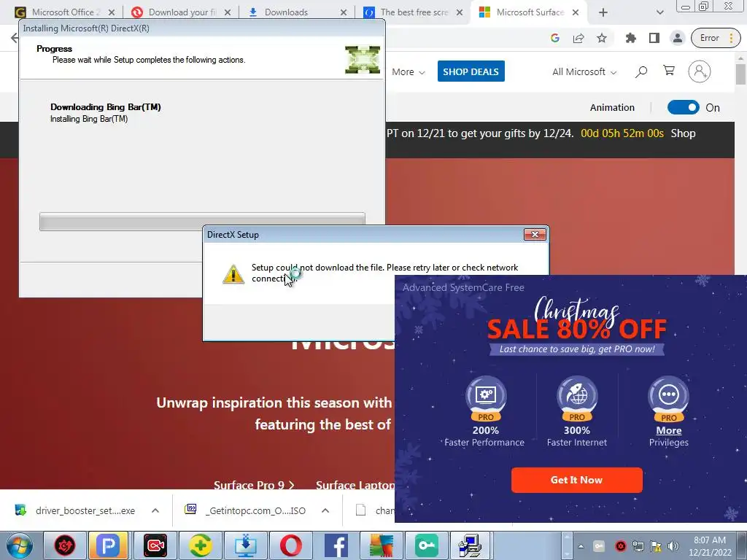Open the Downloads tab
The height and width of the screenshot is (560, 747).
(286, 12)
